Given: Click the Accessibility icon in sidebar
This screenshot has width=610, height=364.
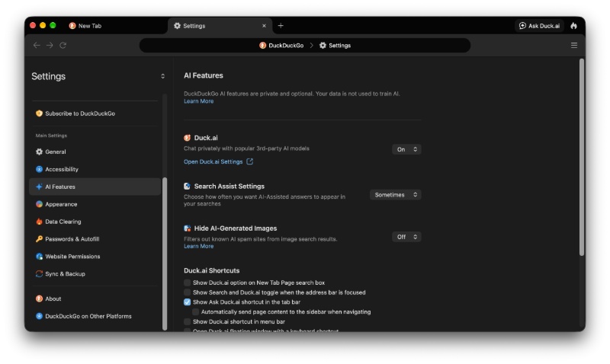Looking at the screenshot, I should tap(40, 169).
